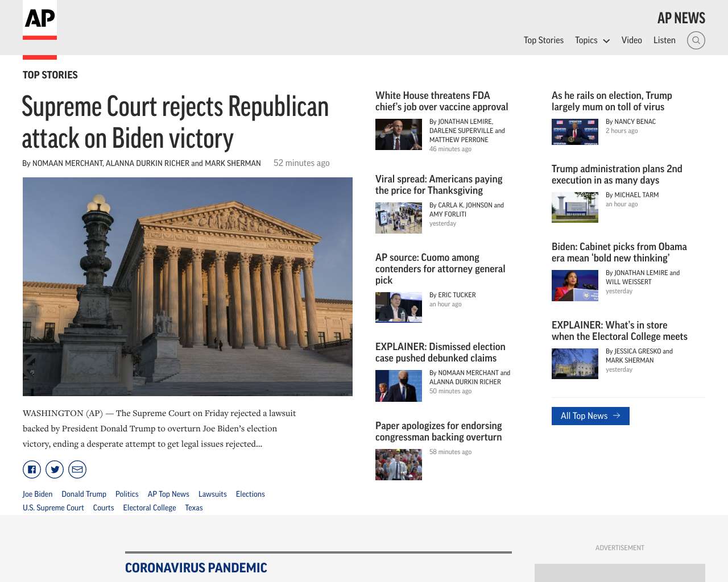Click the AP NEWS title
This screenshot has width=728, height=582.
tap(681, 18)
